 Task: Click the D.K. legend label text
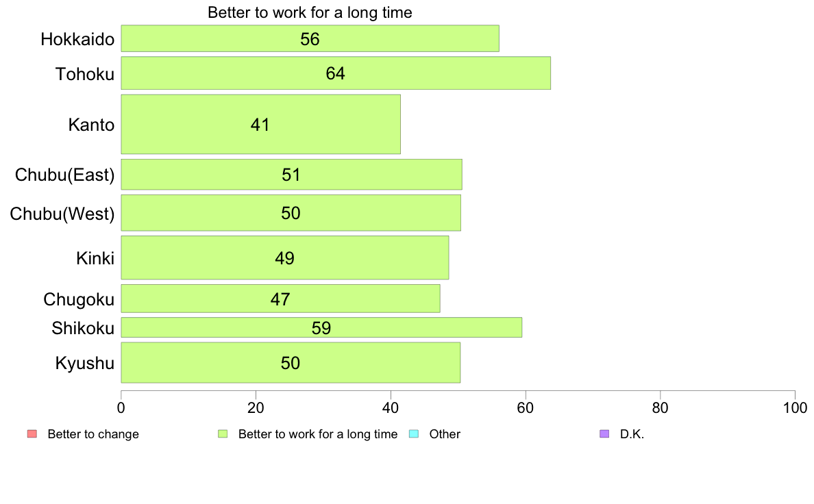[x=632, y=434]
